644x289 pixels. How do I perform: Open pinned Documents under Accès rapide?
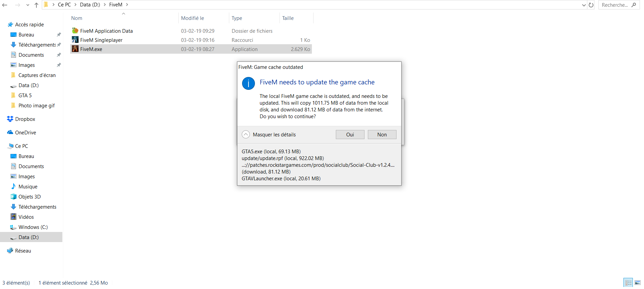[x=31, y=55]
